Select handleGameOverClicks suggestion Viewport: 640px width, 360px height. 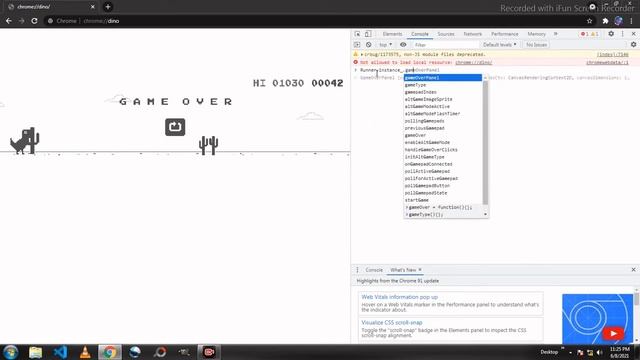pos(443,150)
